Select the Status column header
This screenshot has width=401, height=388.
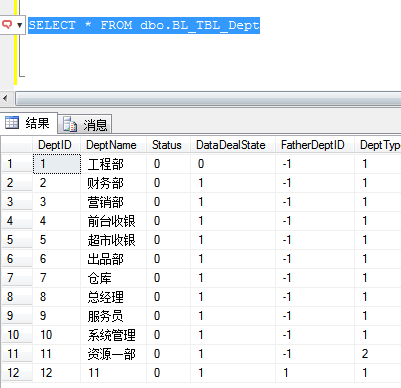168,145
